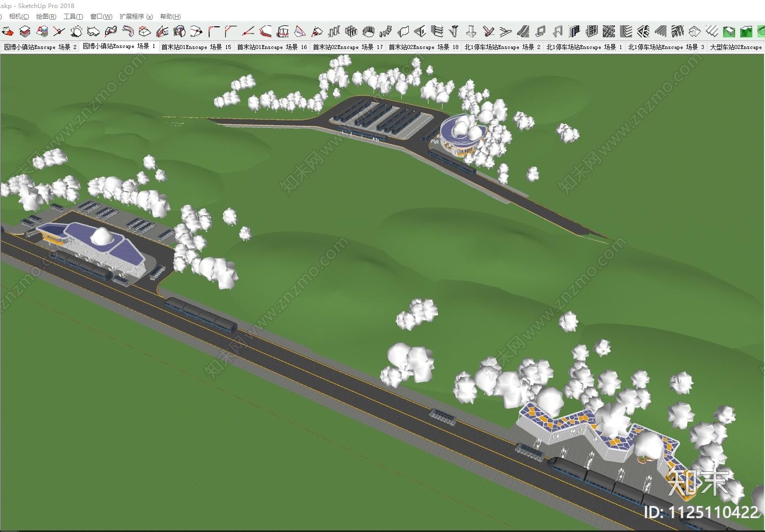Image resolution: width=765 pixels, height=532 pixels.
Task: Switch to scene tab 园博小镇站Enscape 场景 2
Action: pyautogui.click(x=40, y=47)
